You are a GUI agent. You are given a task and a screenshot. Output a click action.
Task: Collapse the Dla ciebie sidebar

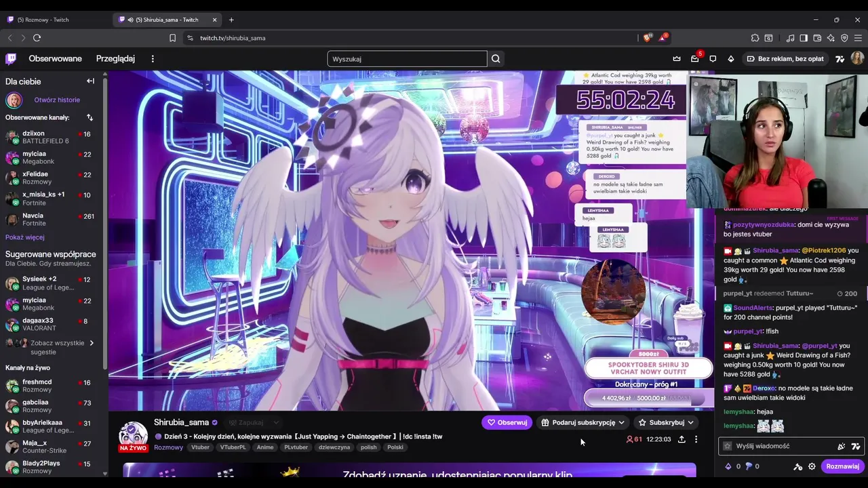pyautogui.click(x=90, y=81)
